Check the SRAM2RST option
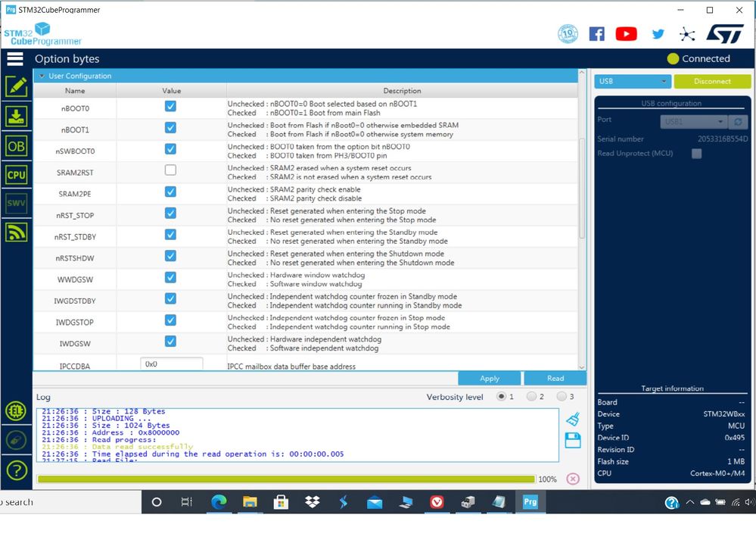The image size is (756, 543). tap(170, 170)
